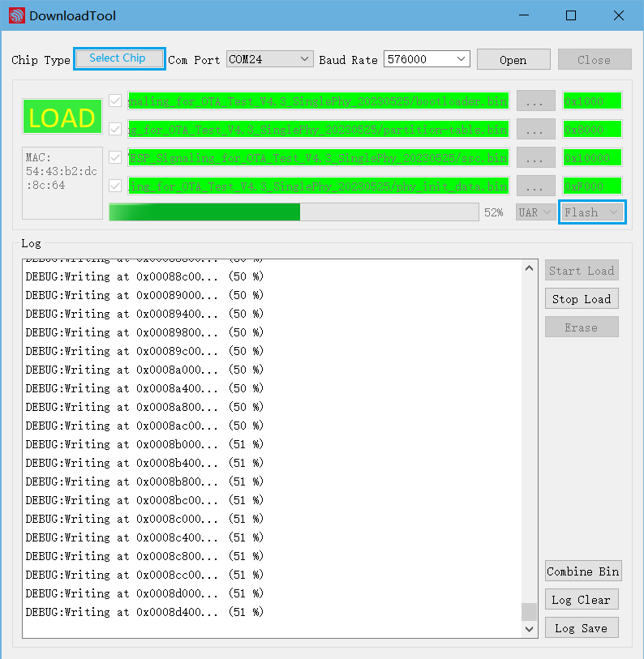Click the 0x1000 address field

[x=592, y=101]
